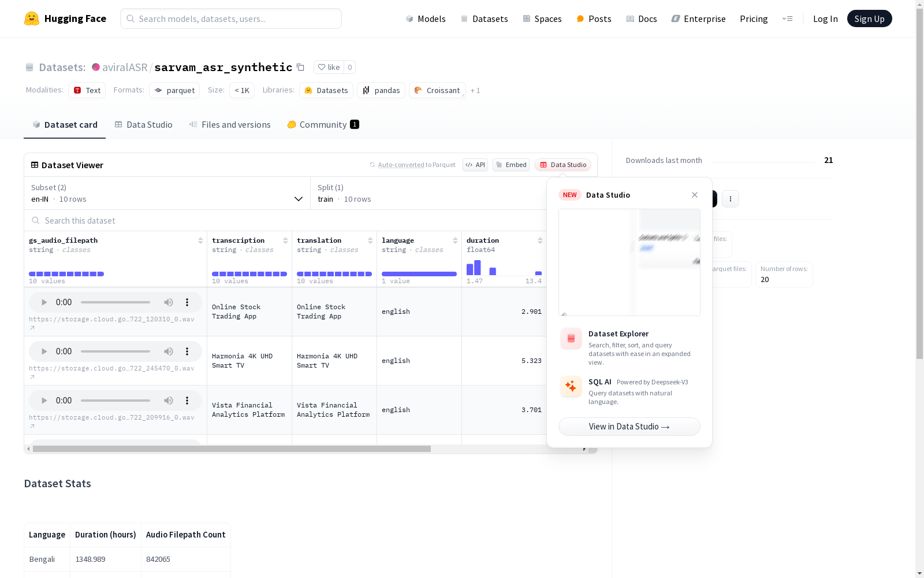Click the Data Studio preview thumbnail
Image resolution: width=924 pixels, height=578 pixels.
click(x=629, y=262)
